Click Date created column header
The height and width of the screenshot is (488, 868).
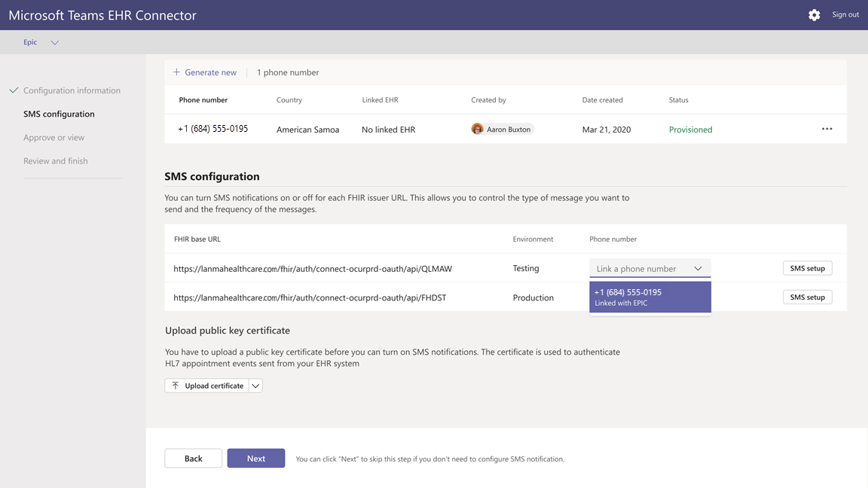tap(602, 100)
